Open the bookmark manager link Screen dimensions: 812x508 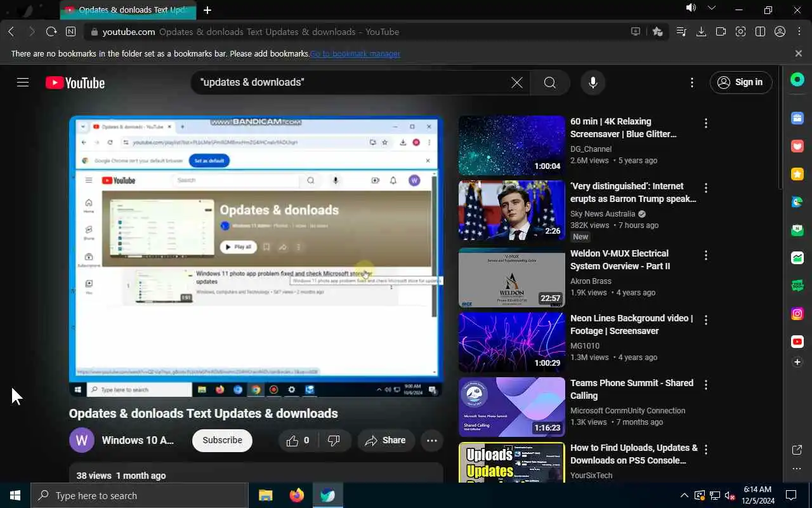pyautogui.click(x=355, y=54)
